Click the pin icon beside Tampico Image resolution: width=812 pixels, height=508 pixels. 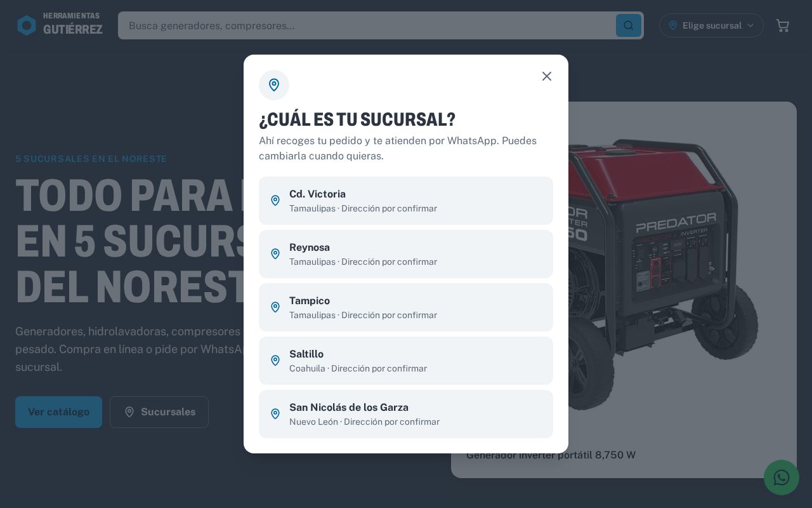click(275, 307)
